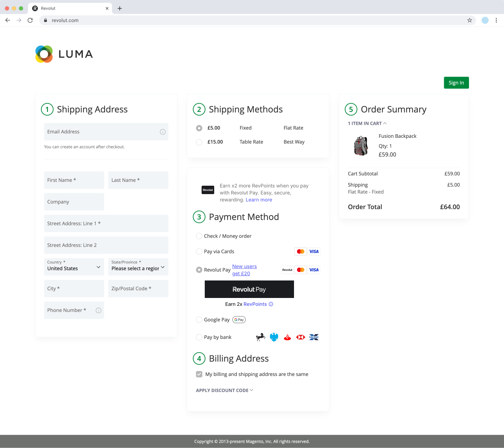Image resolution: width=504 pixels, height=448 pixels.
Task: Click the Magento copyright footer text
Action: [252, 441]
